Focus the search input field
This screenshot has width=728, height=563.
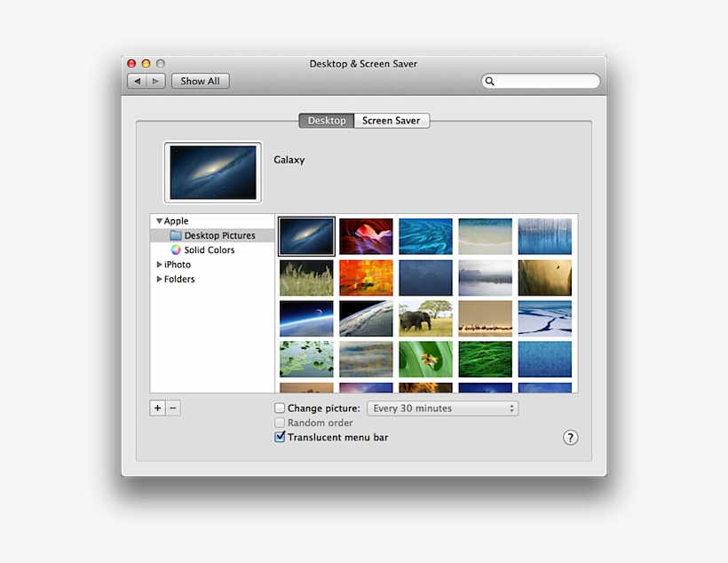point(541,81)
